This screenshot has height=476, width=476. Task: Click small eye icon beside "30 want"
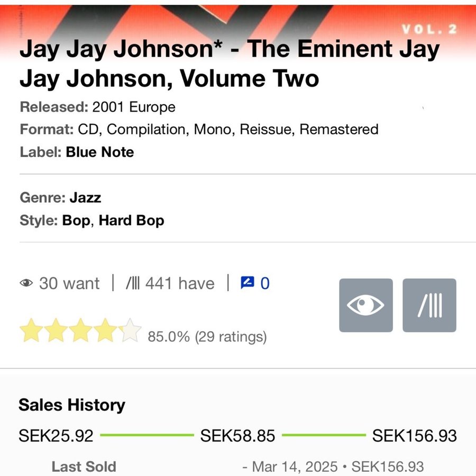pyautogui.click(x=26, y=283)
